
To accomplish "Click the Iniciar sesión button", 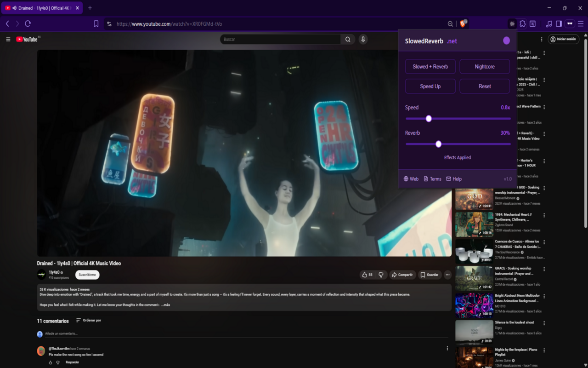I will (x=564, y=39).
